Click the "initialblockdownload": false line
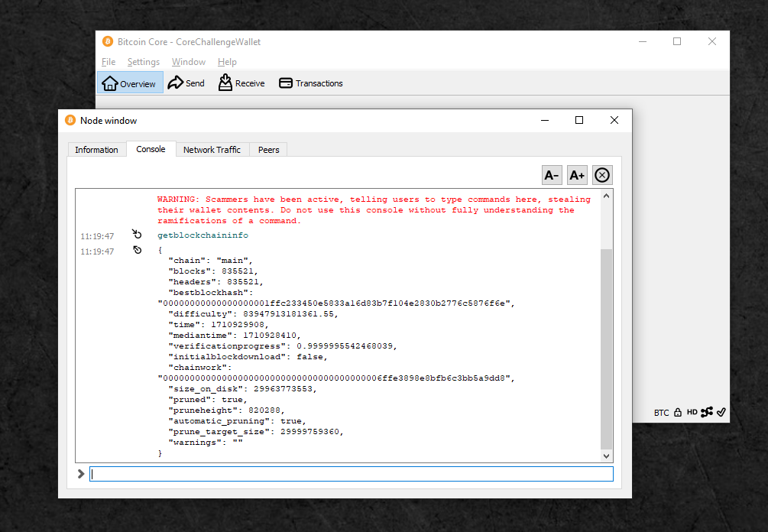768x532 pixels. click(248, 357)
